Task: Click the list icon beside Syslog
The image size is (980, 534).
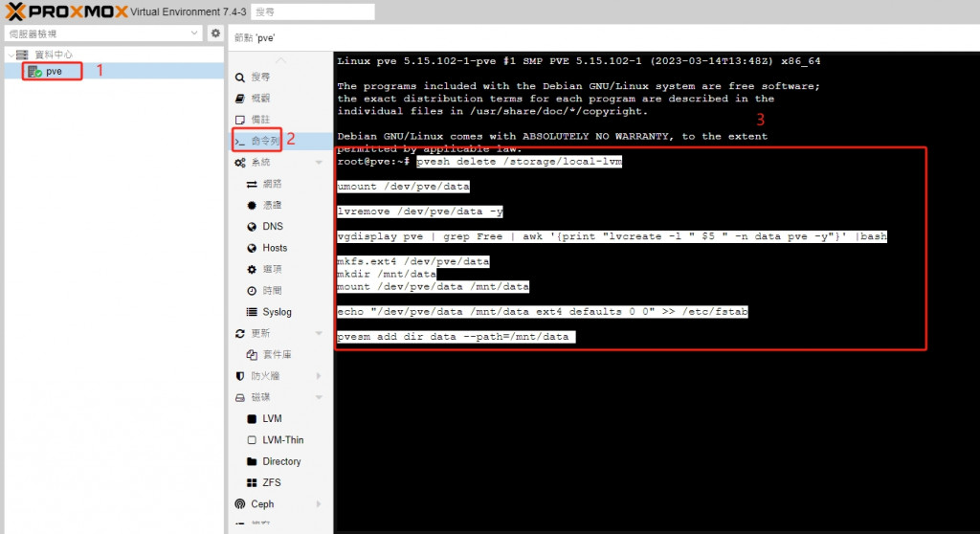Action: pyautogui.click(x=252, y=311)
